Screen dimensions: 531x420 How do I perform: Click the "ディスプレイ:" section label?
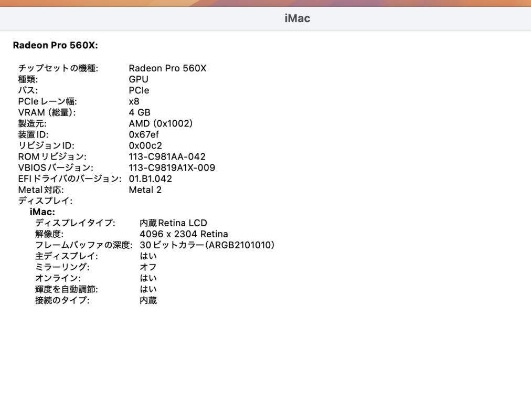(45, 201)
